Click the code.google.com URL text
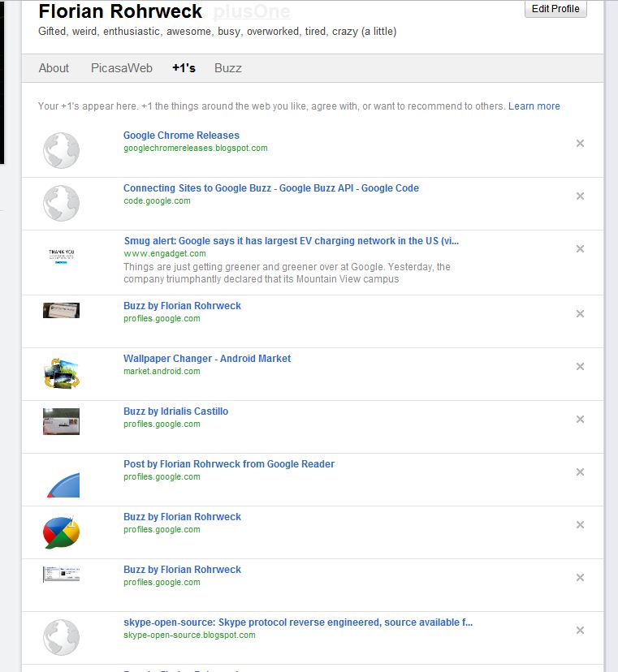 coord(157,200)
